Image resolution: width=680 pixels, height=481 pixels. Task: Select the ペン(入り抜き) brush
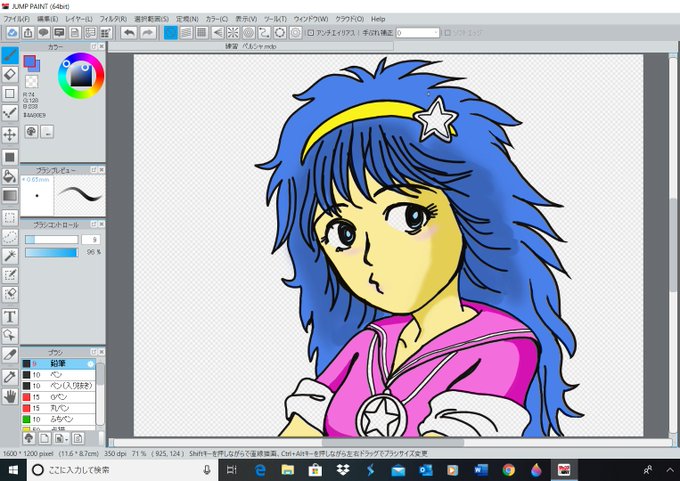pos(59,386)
